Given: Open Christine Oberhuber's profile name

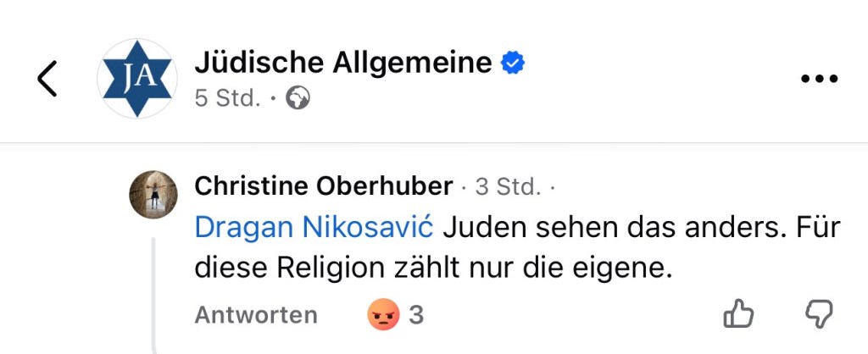Looking at the screenshot, I should tap(324, 186).
